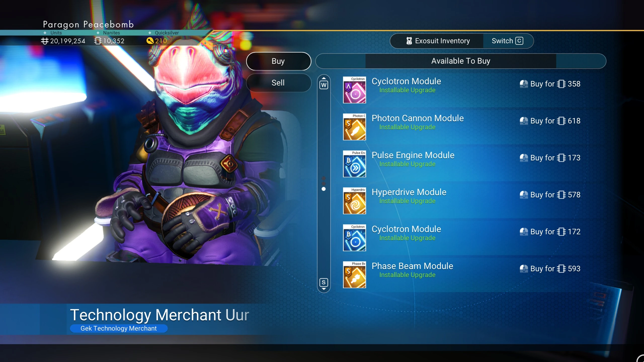Click the W scroll-up arrow
This screenshot has height=362, width=644.
click(x=324, y=83)
